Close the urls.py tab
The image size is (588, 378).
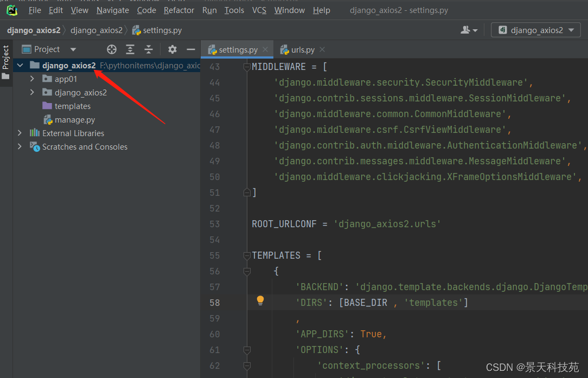pos(322,49)
